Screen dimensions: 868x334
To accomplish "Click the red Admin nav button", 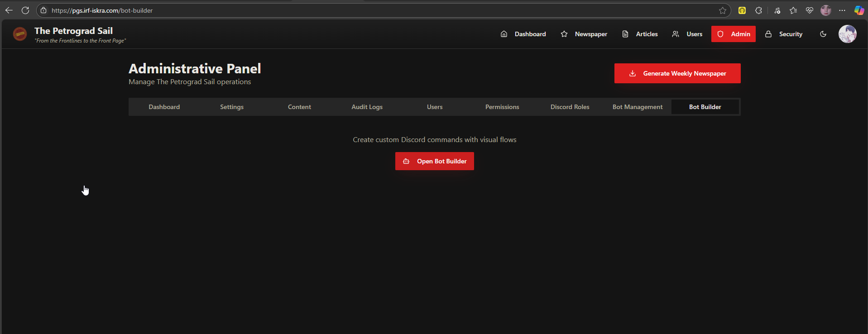I will [734, 34].
